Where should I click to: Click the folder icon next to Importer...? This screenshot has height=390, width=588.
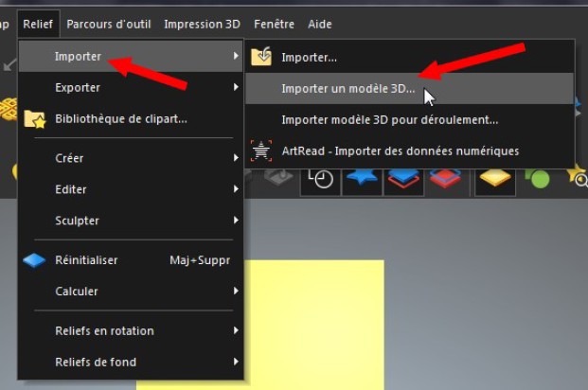point(261,56)
